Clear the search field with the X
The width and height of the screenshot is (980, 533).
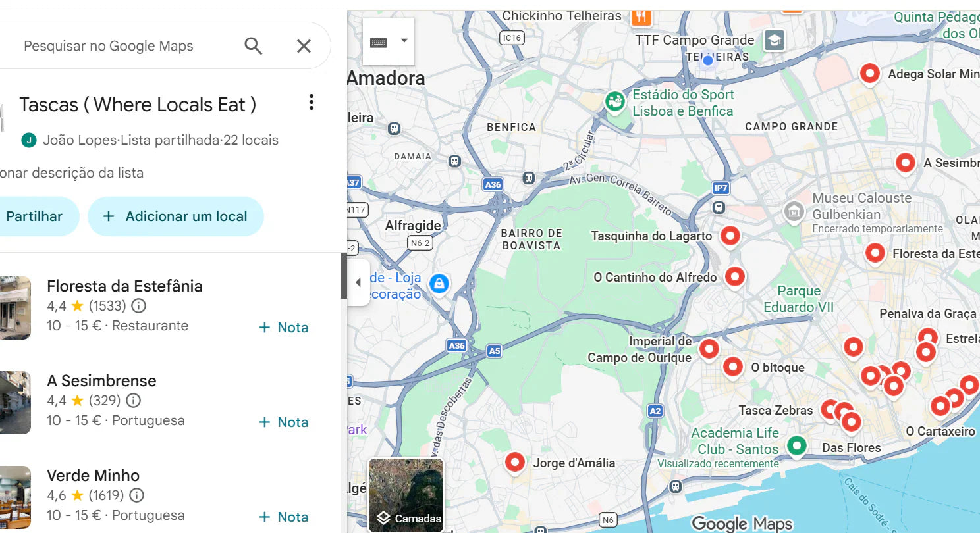304,45
